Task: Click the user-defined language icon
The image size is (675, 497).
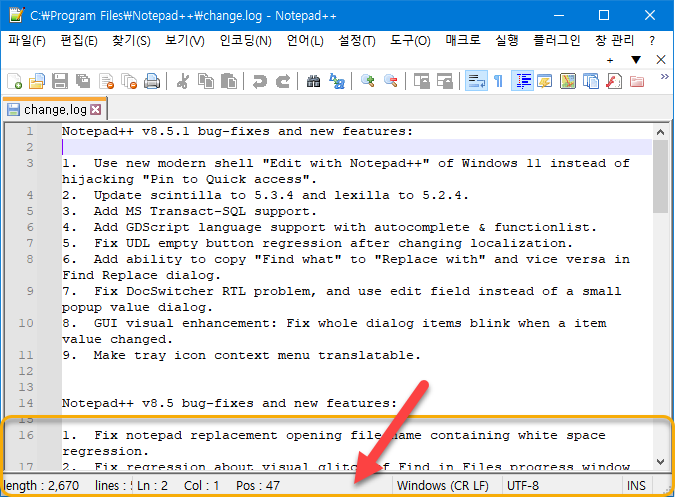Action: 545,81
